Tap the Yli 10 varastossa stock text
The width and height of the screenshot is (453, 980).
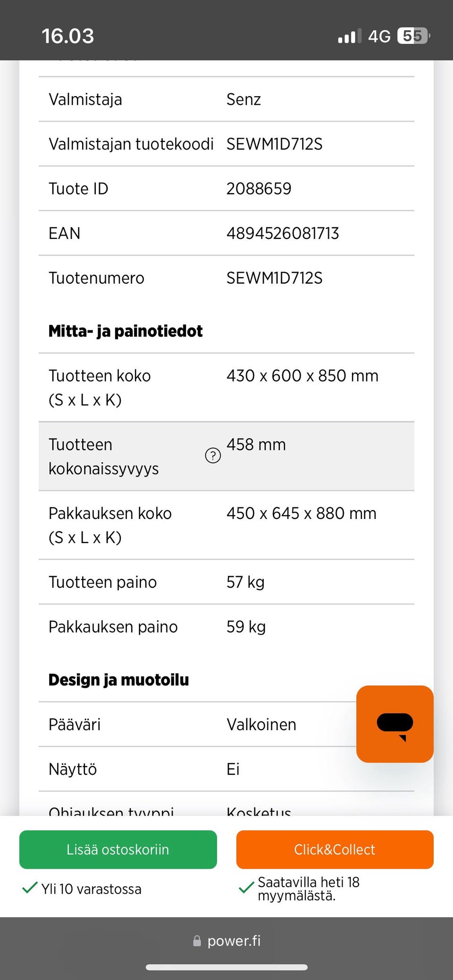tap(91, 889)
